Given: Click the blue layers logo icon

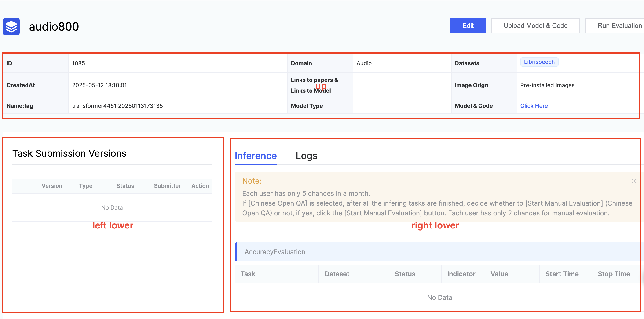Looking at the screenshot, I should 11,26.
